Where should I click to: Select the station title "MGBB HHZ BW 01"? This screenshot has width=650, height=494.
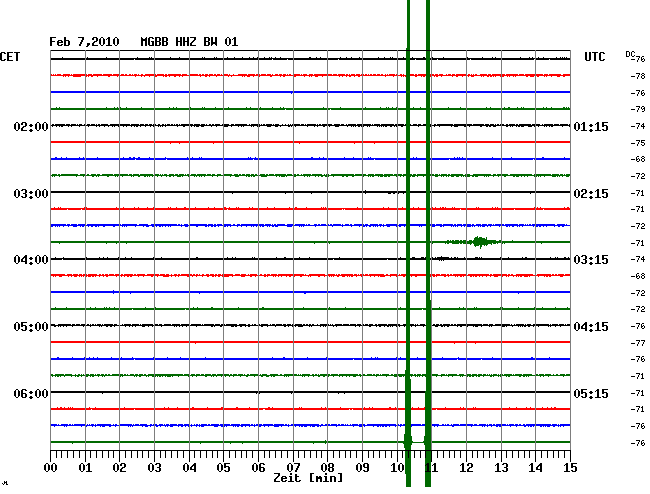click(x=189, y=42)
